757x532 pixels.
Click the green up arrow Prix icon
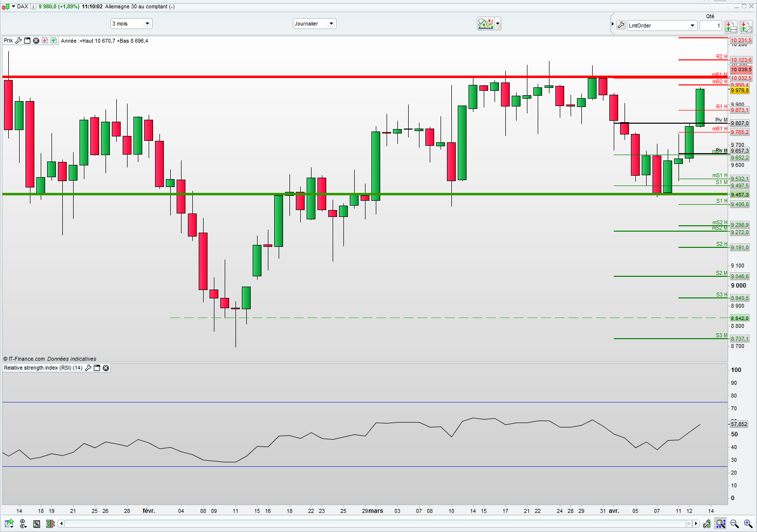[53, 41]
